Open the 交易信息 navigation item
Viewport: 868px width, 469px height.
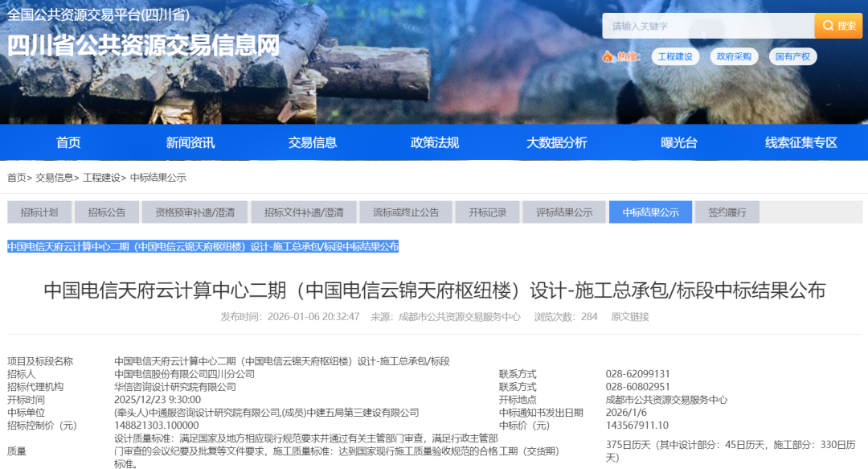[x=312, y=142]
